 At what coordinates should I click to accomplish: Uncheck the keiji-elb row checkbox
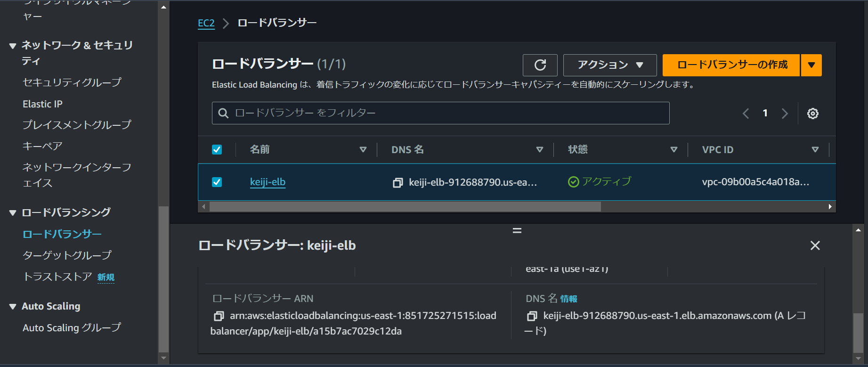(x=217, y=182)
